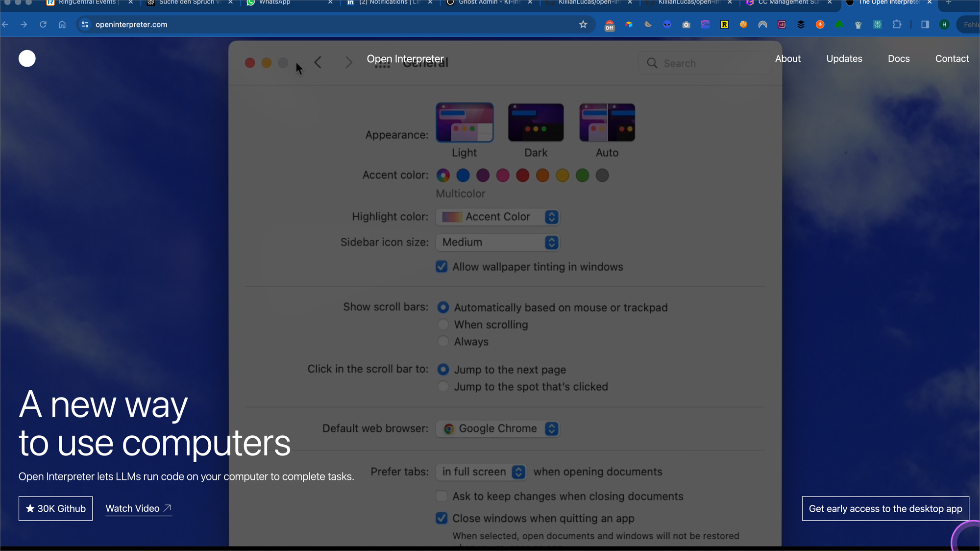The image size is (980, 551).
Task: Choose the Dark appearance thumbnail
Action: [x=536, y=123]
